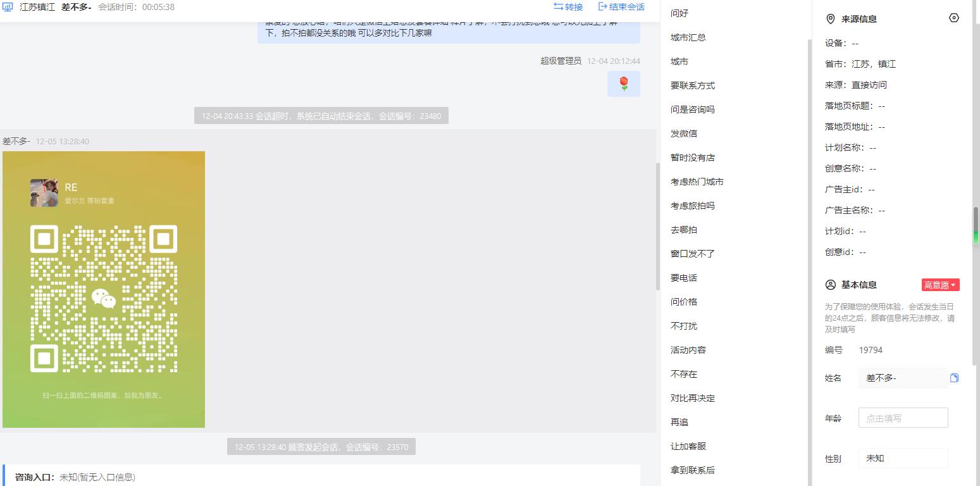Open the 性别 field showing 未知

903,458
